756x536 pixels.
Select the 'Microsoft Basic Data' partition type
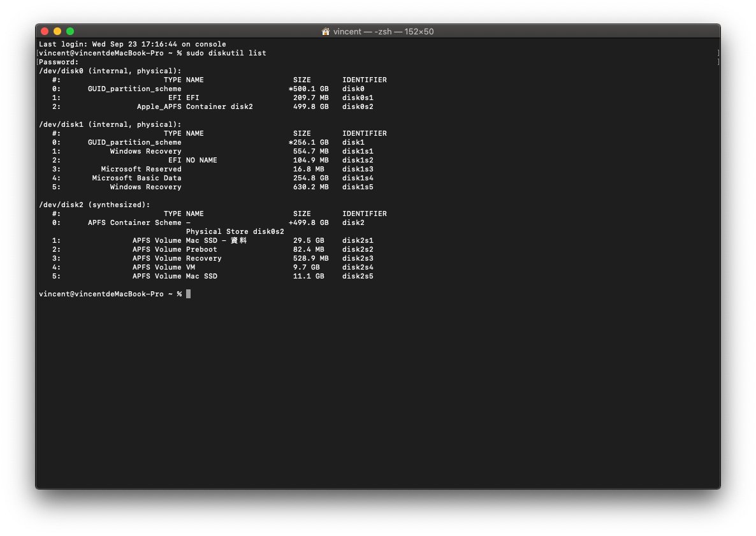tap(136, 178)
